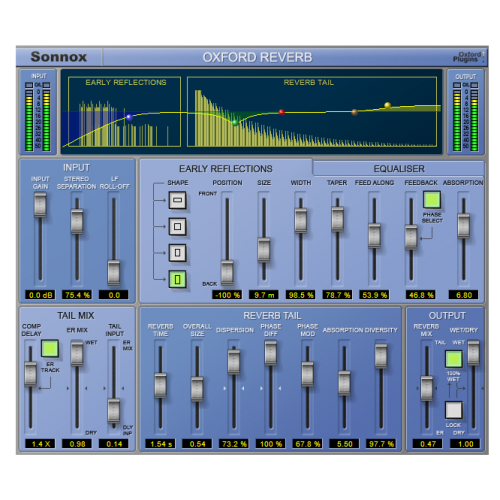Click the Diversity value 97.7 %
This screenshot has width=500, height=500.
coord(381,444)
